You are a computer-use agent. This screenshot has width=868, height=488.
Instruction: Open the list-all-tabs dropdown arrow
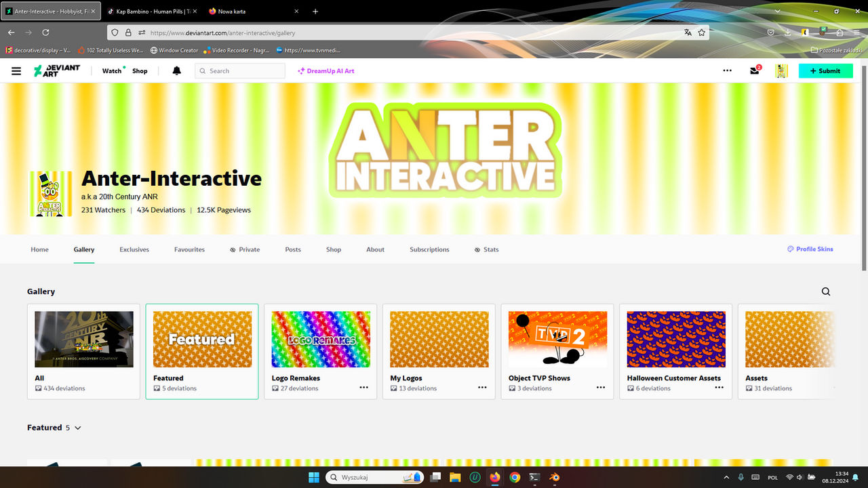pyautogui.click(x=777, y=11)
